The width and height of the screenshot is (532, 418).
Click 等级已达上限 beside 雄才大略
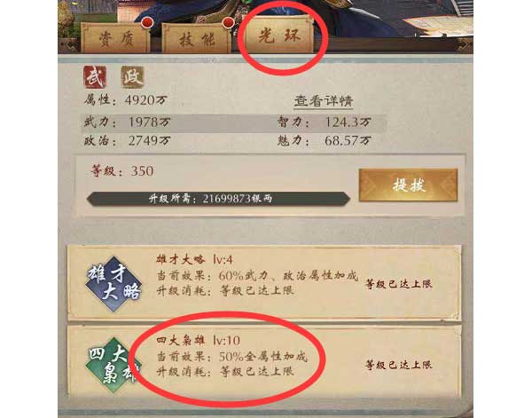399,284
